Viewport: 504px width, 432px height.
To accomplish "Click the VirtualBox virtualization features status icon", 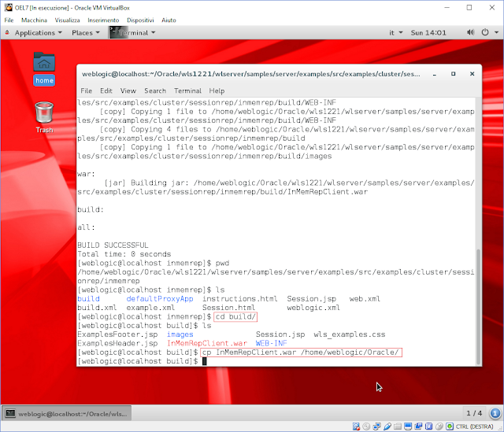I will [x=428, y=426].
